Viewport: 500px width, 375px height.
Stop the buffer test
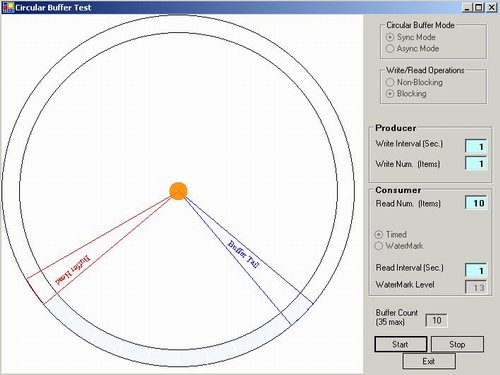[x=457, y=344]
